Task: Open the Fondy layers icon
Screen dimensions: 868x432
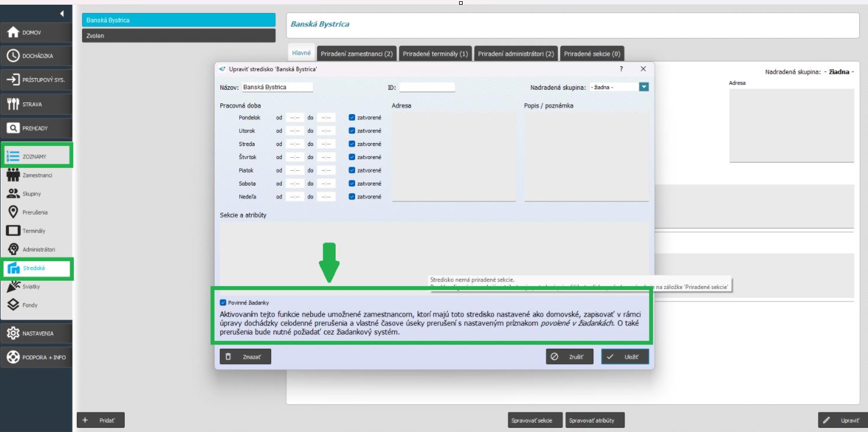Action: tap(13, 305)
